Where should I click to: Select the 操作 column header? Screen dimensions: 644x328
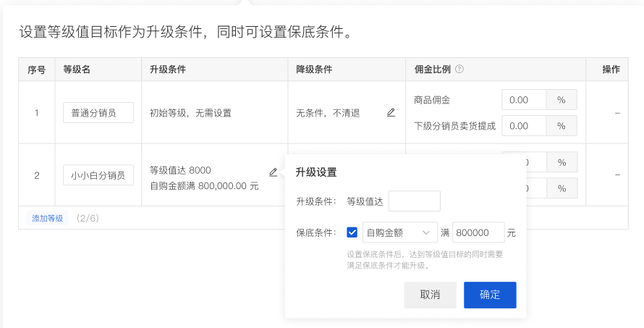[x=611, y=70]
